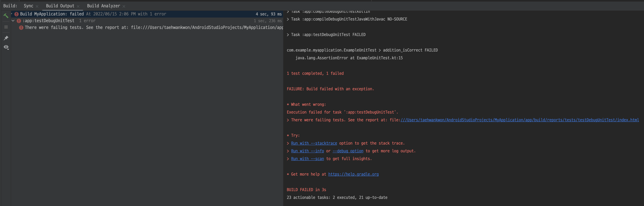Click the 'Run with --info' link
The width and height of the screenshot is (644, 206).
click(x=307, y=151)
